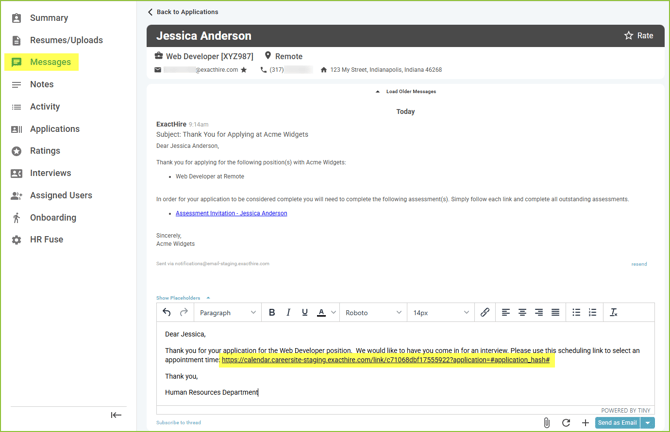
Task: Click the Send as Email button
Action: point(617,423)
